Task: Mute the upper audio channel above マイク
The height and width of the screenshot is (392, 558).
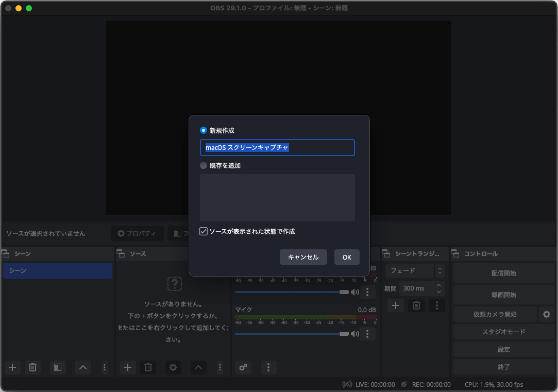Action: click(355, 292)
